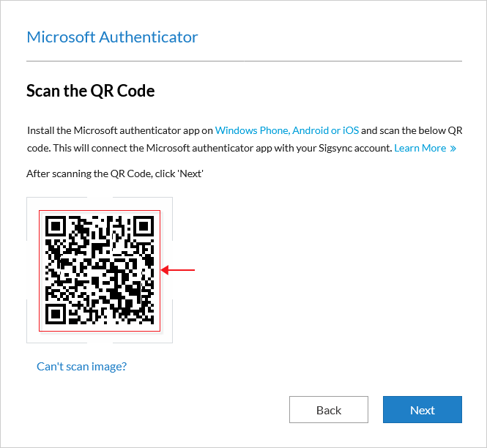Open the Windows Phone, Android or iOS link
Image resolution: width=487 pixels, height=448 pixels.
point(287,130)
